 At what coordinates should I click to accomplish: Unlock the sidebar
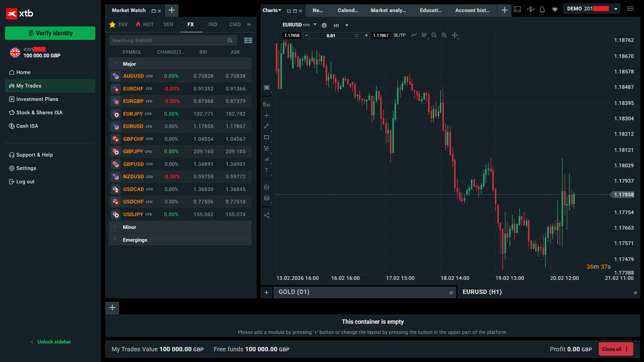(x=51, y=342)
